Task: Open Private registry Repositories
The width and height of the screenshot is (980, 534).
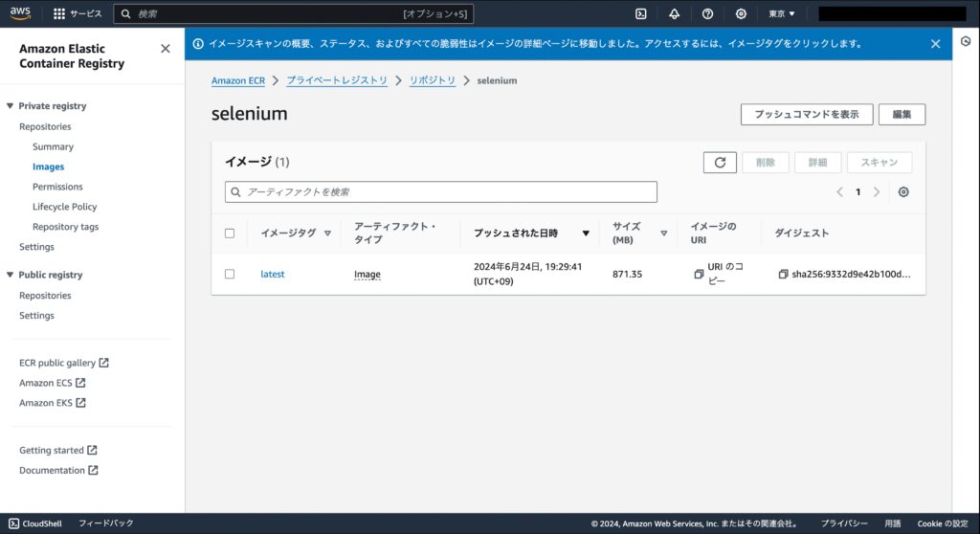Action: [x=45, y=126]
